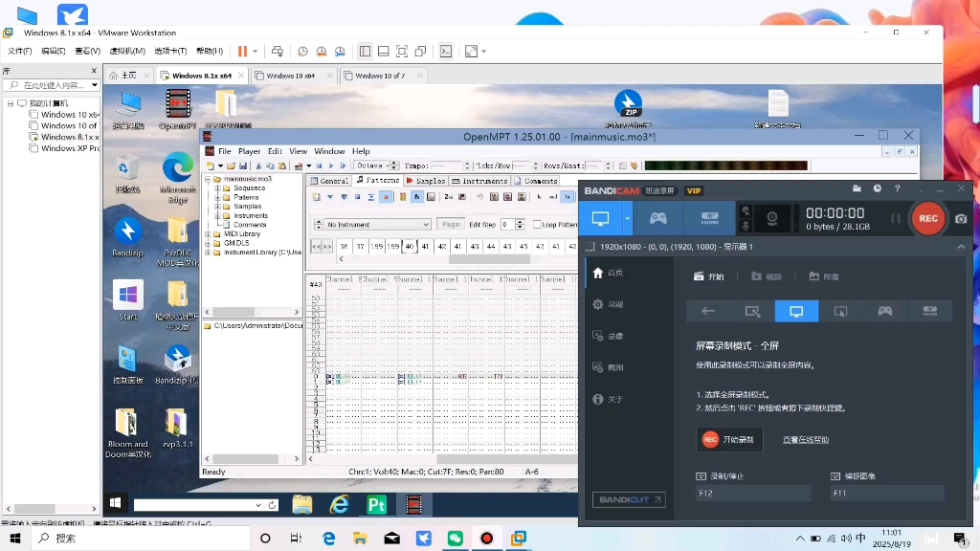Image resolution: width=980 pixels, height=551 pixels.
Task: Pause recording with Bandicam's pause icon
Action: [x=896, y=219]
